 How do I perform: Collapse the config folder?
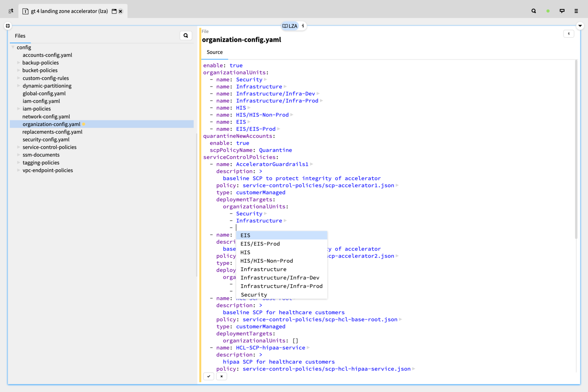coord(13,47)
